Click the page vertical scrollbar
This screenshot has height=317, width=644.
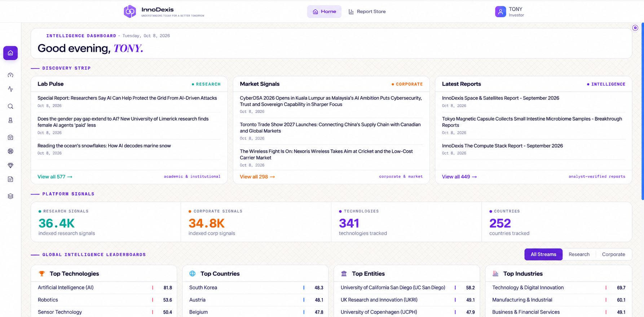pyautogui.click(x=642, y=112)
